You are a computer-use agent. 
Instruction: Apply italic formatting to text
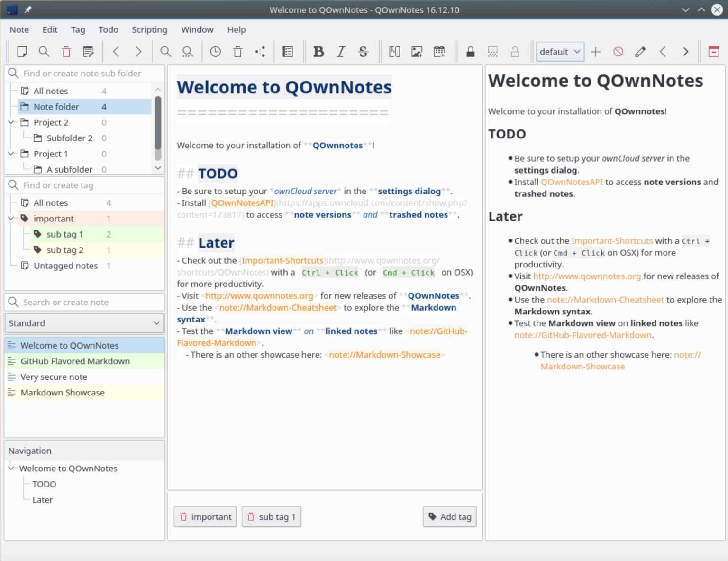[341, 52]
